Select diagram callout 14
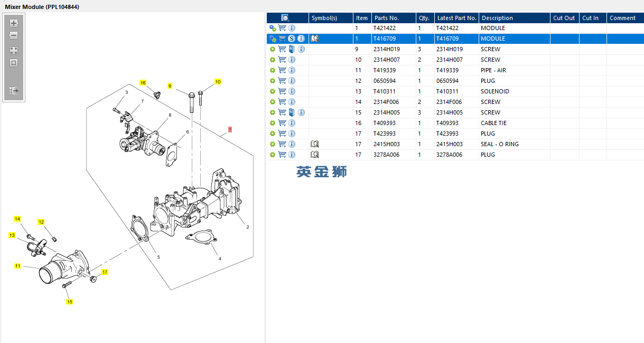Viewport: 644px width, 343px height. click(17, 219)
